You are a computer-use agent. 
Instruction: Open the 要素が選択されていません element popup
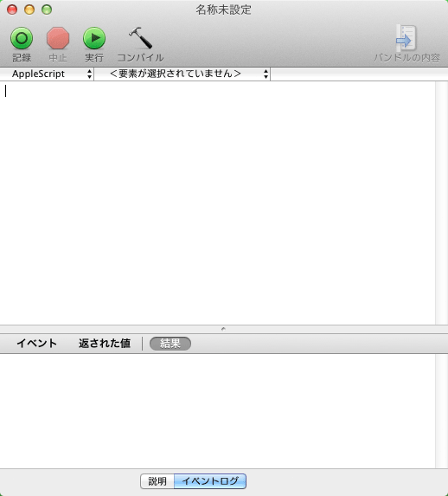pos(182,74)
